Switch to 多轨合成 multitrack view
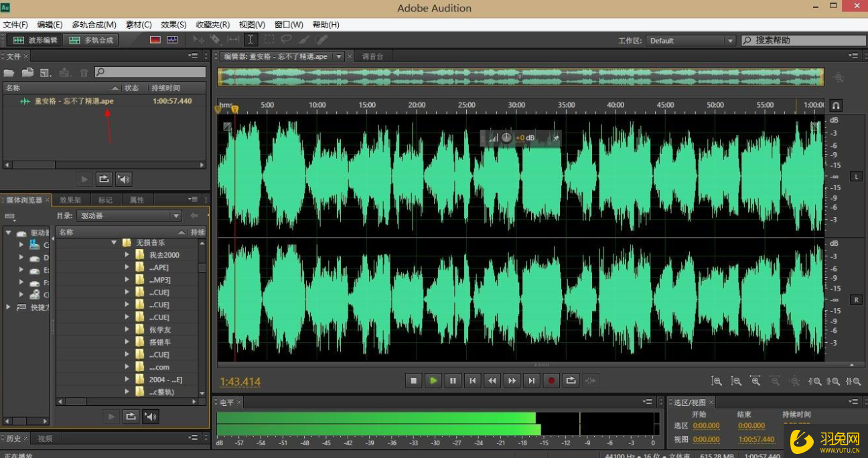Screen dimensions: 868x458 click(92, 40)
